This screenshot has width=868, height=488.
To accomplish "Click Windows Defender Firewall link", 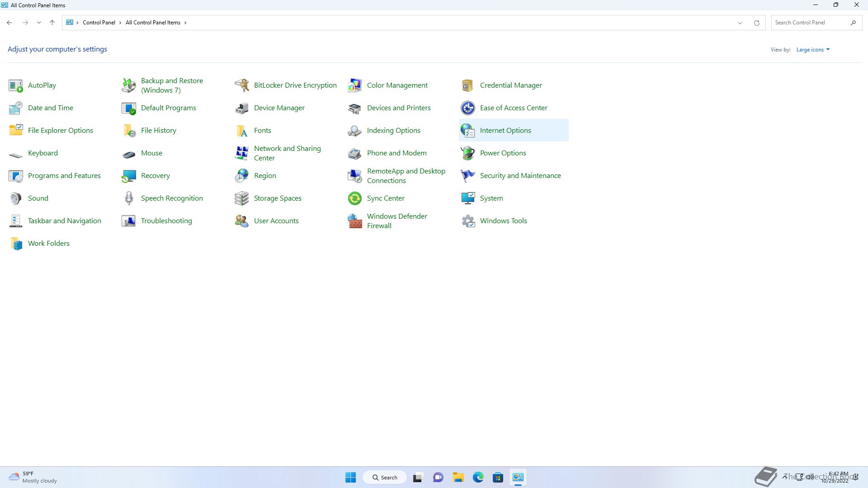I will [x=397, y=221].
